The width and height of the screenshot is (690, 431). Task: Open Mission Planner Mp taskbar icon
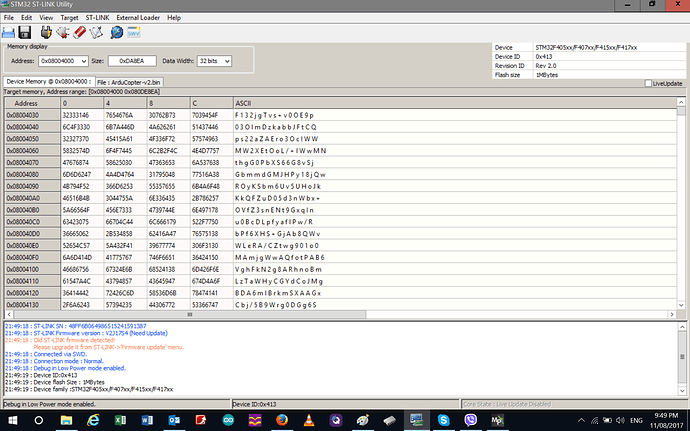[x=497, y=420]
